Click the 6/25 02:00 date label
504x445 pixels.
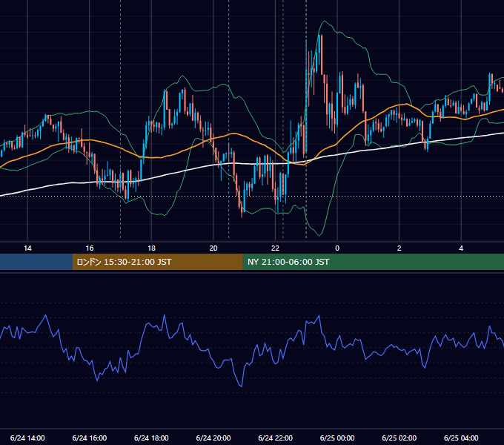[x=399, y=438]
